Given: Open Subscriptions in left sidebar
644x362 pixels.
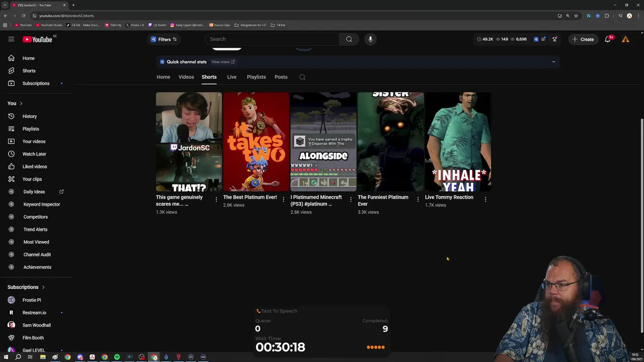Looking at the screenshot, I should click(36, 83).
